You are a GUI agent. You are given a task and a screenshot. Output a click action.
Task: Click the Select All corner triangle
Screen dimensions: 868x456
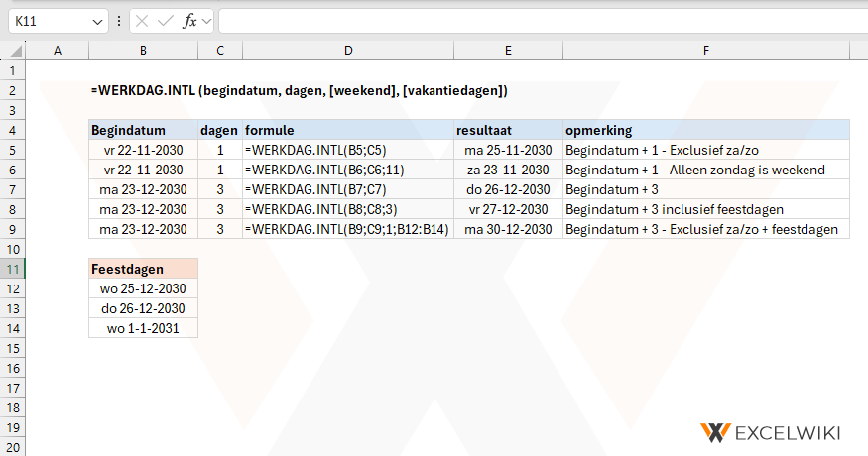[16, 51]
